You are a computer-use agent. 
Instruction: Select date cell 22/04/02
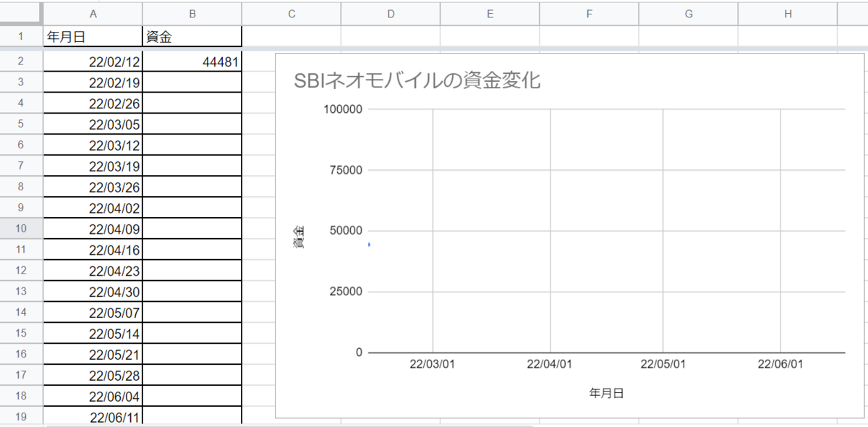[93, 208]
